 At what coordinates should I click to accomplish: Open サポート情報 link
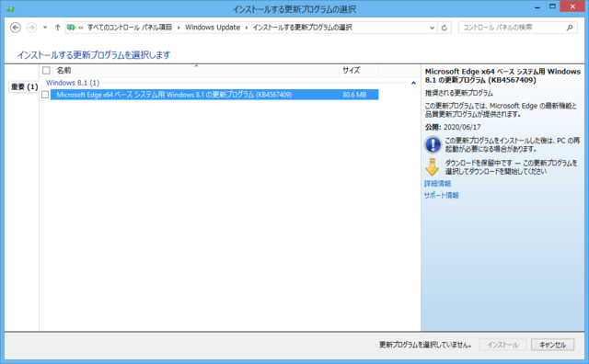pos(442,196)
